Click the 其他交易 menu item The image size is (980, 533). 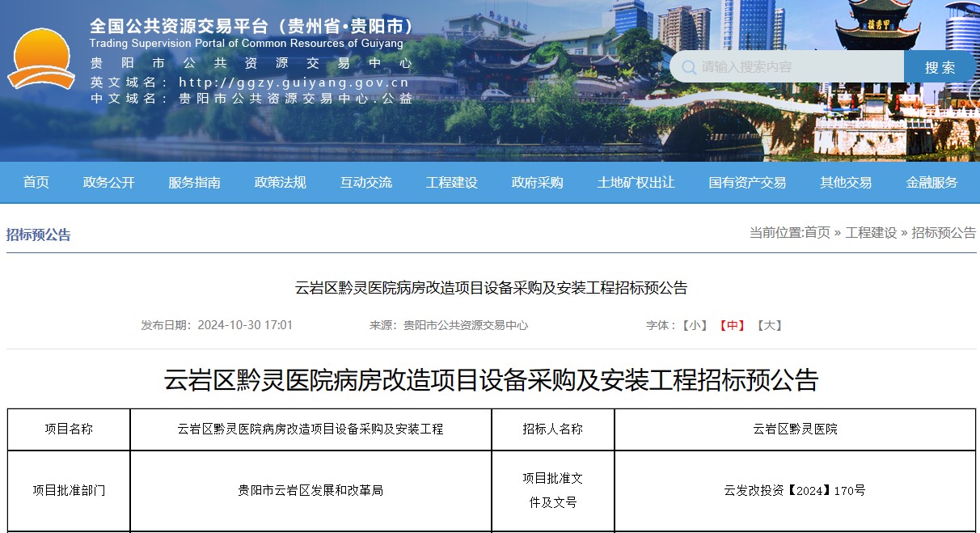pyautogui.click(x=845, y=183)
